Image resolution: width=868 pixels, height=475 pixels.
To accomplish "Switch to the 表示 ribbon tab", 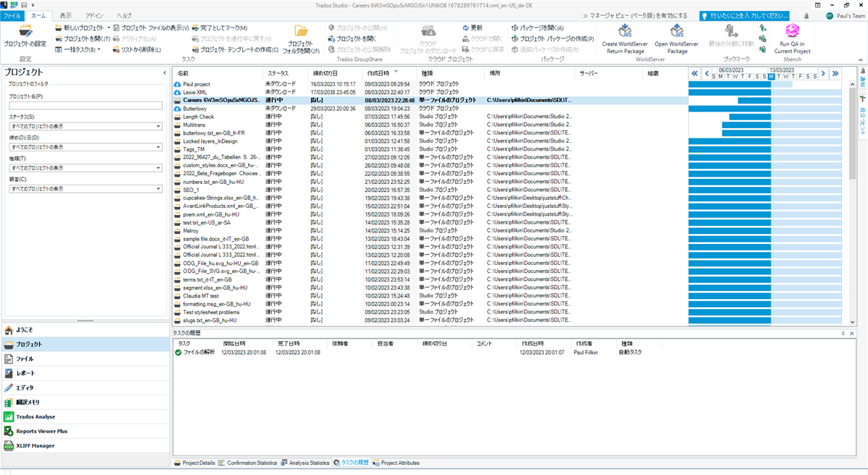I will (x=65, y=14).
